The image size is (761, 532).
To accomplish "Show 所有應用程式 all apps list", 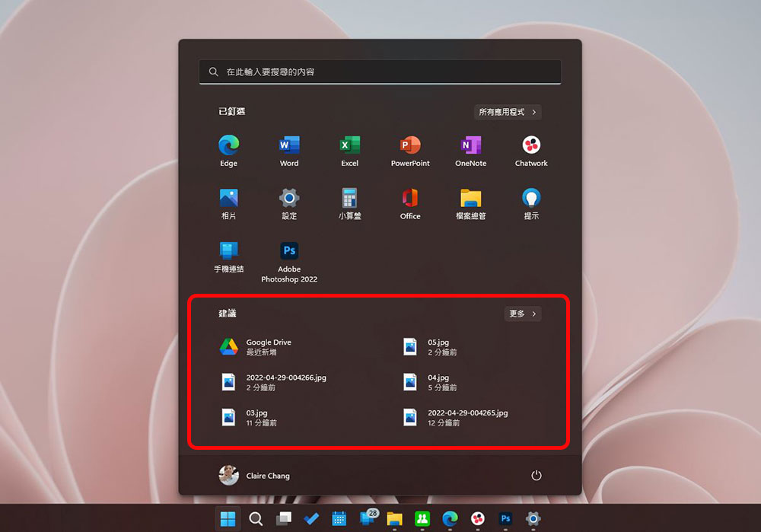I will click(x=507, y=112).
